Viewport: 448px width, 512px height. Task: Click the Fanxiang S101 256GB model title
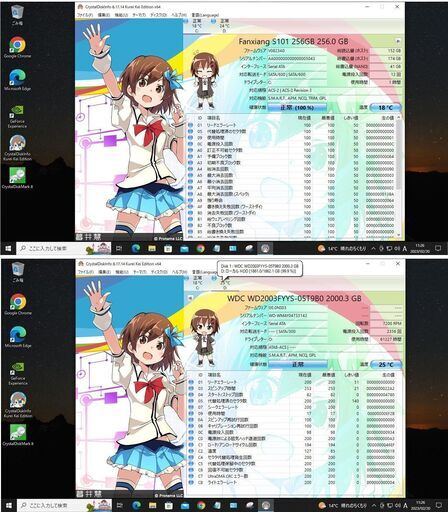tap(293, 41)
